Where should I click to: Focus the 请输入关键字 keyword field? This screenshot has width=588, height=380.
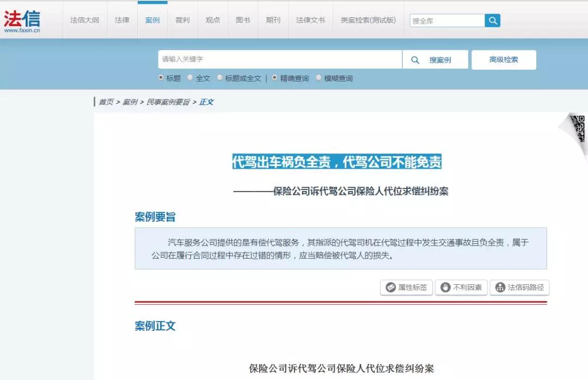[280, 59]
